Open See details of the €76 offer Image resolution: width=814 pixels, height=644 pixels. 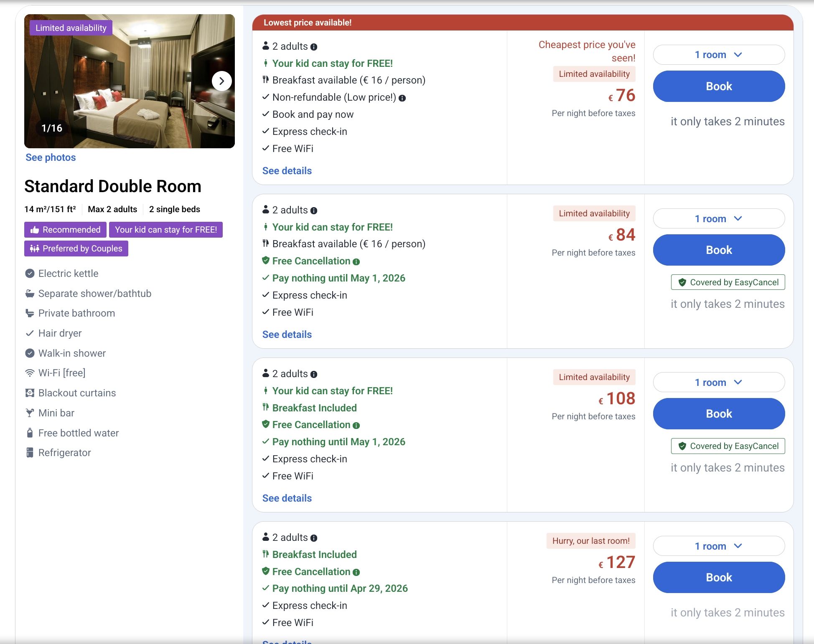point(287,171)
